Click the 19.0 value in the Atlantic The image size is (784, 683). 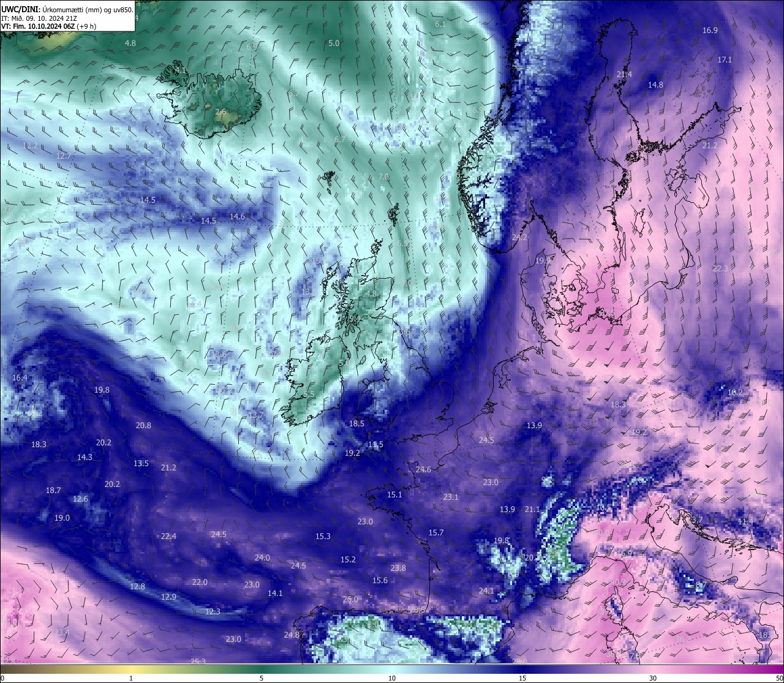(x=62, y=518)
